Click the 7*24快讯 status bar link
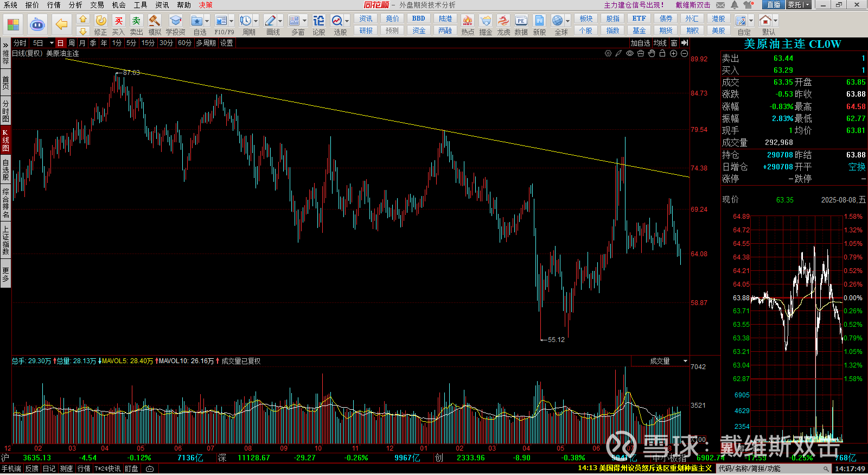Image resolution: width=868 pixels, height=475 pixels. (108, 469)
